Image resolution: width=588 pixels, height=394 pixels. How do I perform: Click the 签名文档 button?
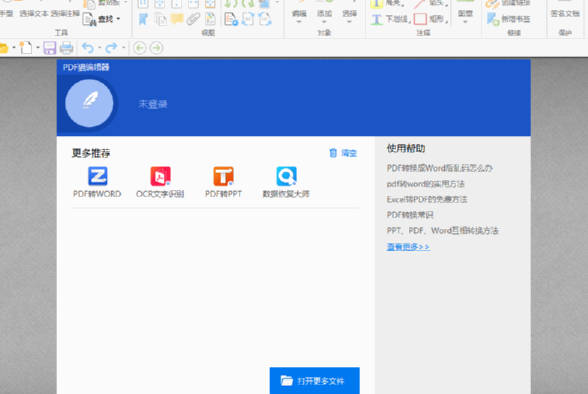(565, 13)
